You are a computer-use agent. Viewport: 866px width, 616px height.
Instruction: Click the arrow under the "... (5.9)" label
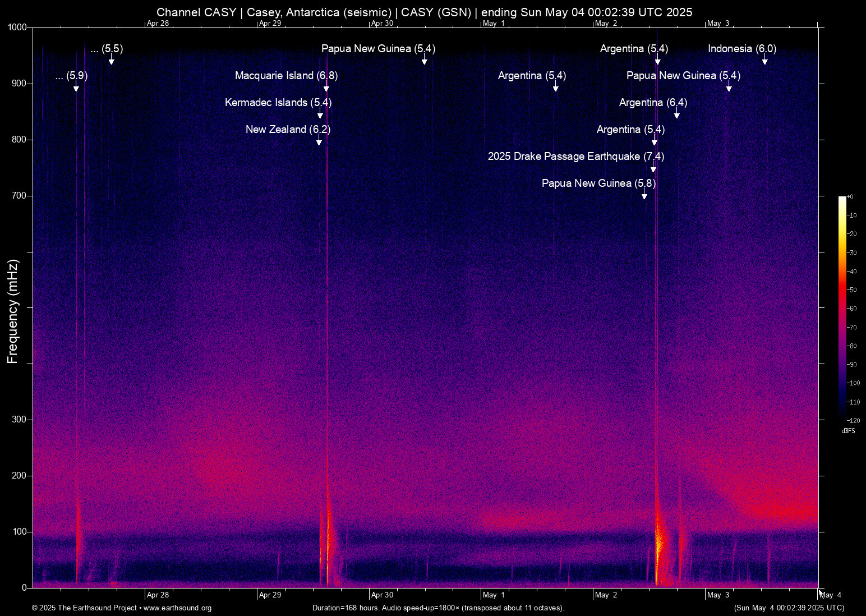[x=76, y=88]
